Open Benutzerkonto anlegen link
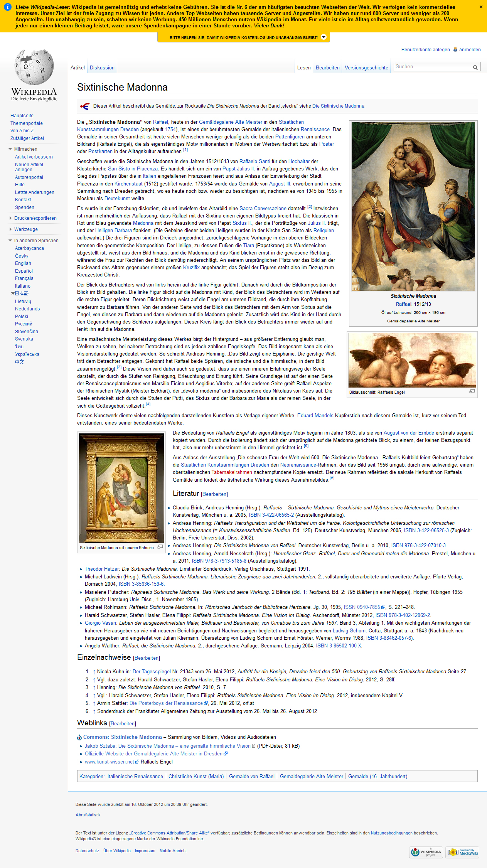The image size is (487, 868). tap(425, 50)
